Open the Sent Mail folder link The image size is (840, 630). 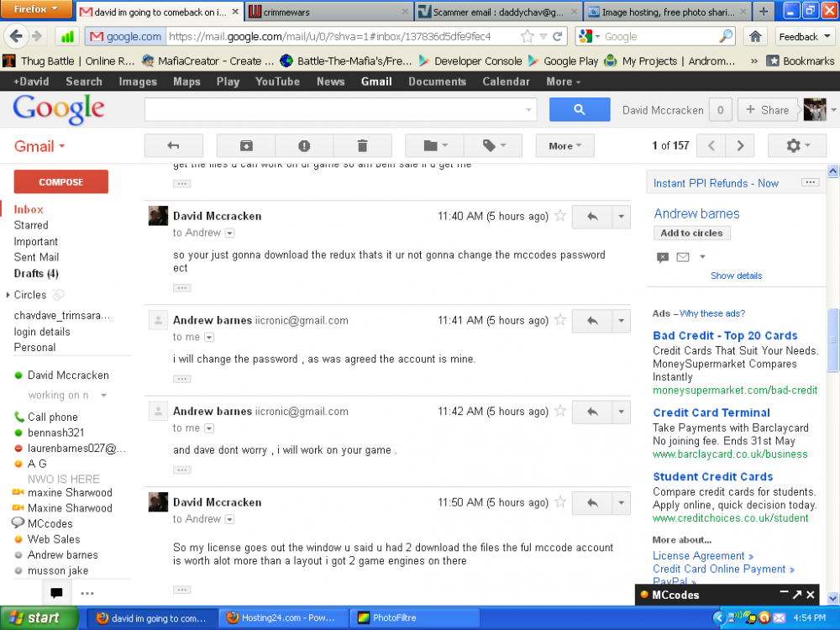coord(36,257)
